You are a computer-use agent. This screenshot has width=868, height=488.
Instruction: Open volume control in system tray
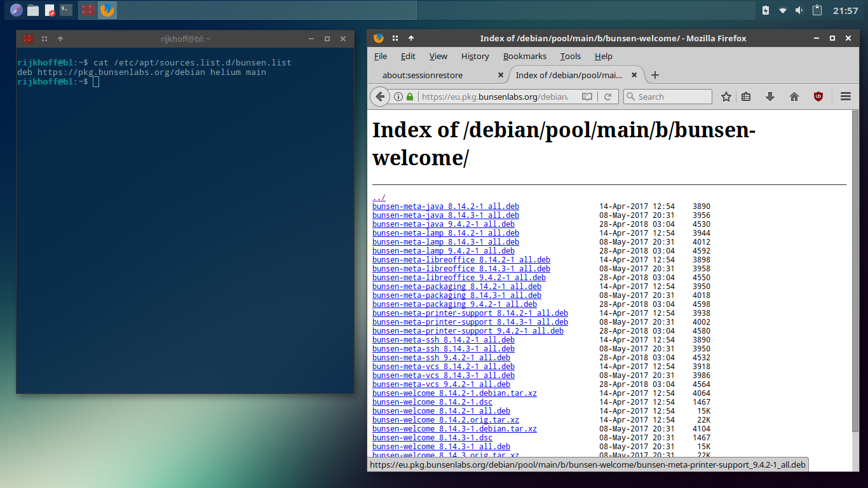799,10
